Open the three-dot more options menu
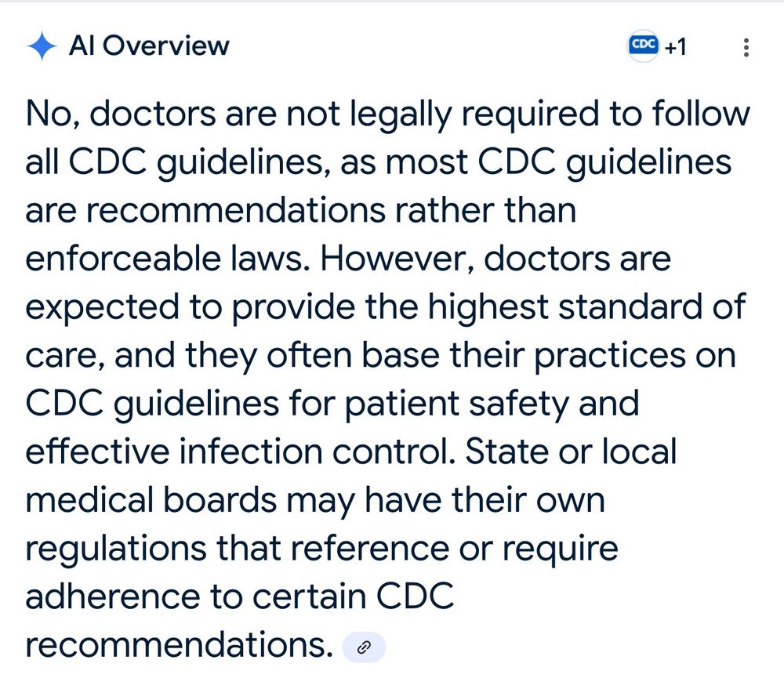Viewport: 784px width, 678px height. [746, 48]
